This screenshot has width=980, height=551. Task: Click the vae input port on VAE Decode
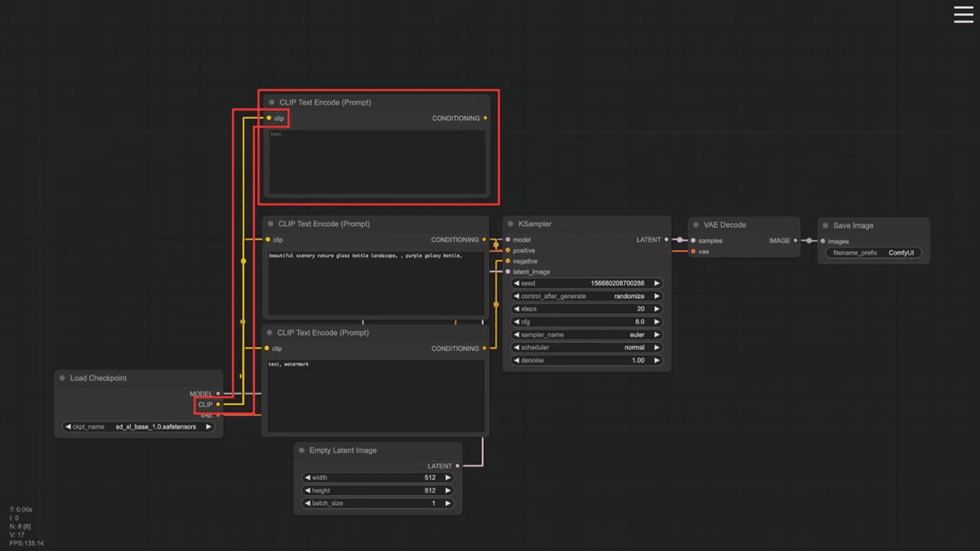point(693,251)
